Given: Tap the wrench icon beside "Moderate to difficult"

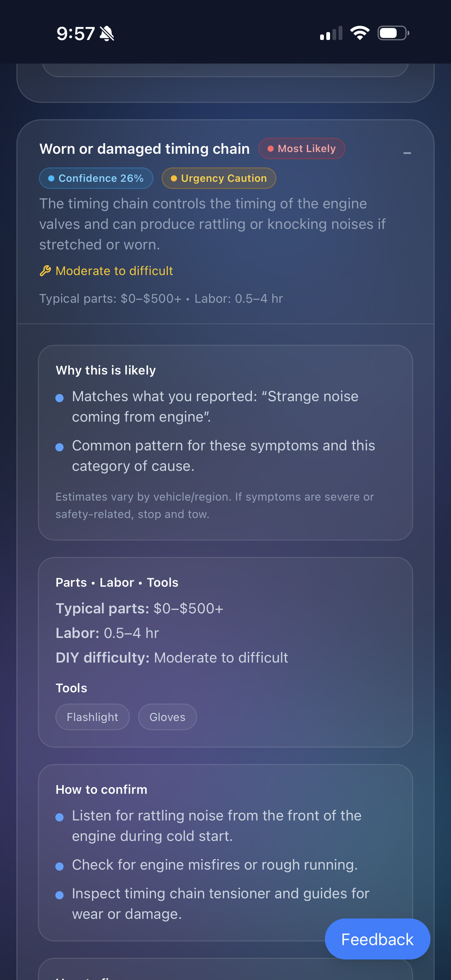Looking at the screenshot, I should pyautogui.click(x=45, y=271).
